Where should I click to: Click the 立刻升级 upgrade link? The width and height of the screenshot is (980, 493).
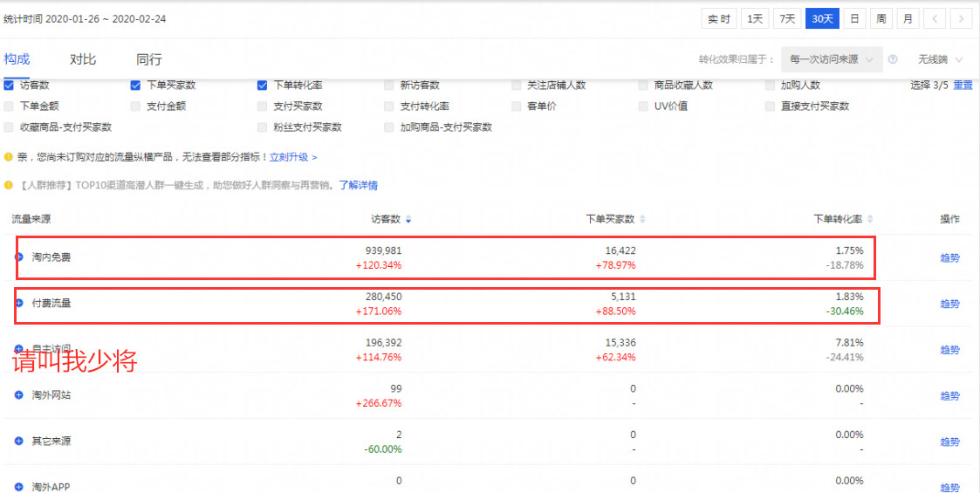289,157
